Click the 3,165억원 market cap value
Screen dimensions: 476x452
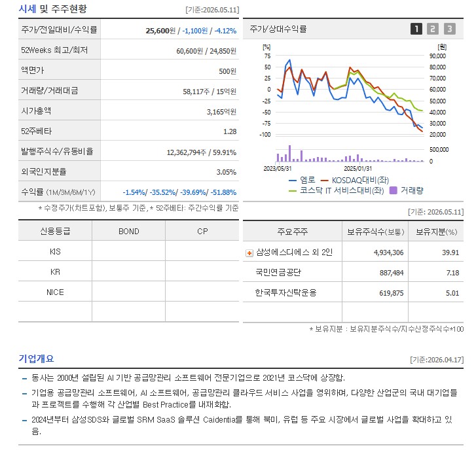[221, 112]
